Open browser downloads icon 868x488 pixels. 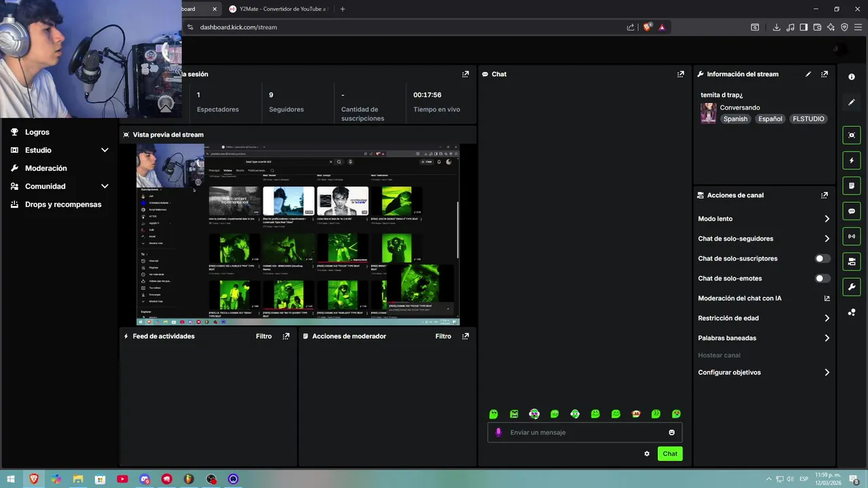pos(776,27)
